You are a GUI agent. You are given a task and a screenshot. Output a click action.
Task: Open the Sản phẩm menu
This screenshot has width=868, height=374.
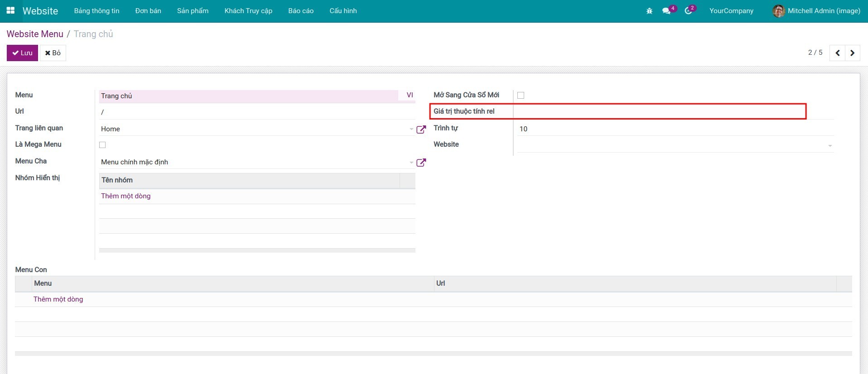(193, 11)
